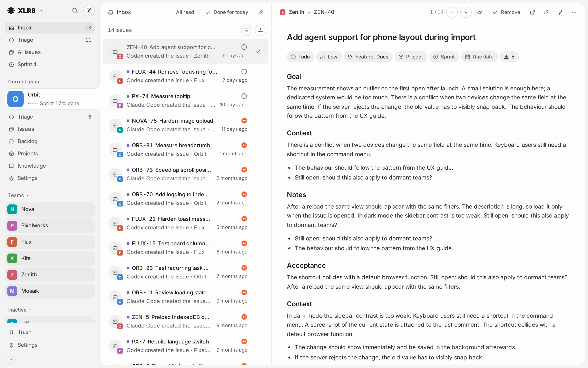This screenshot has width=588, height=368.
Task: Open Projects in sidebar
Action: click(x=50, y=154)
